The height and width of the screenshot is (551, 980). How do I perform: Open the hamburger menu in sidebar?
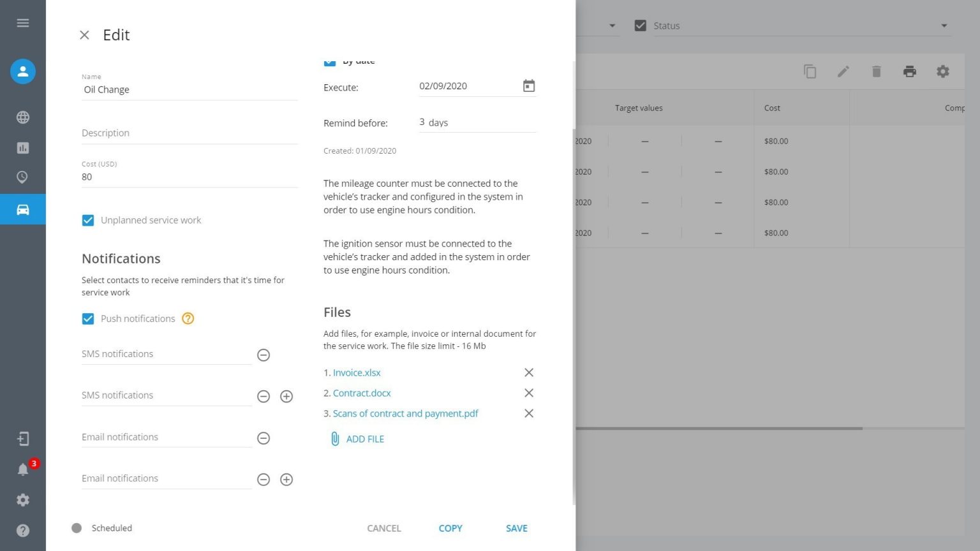(23, 23)
